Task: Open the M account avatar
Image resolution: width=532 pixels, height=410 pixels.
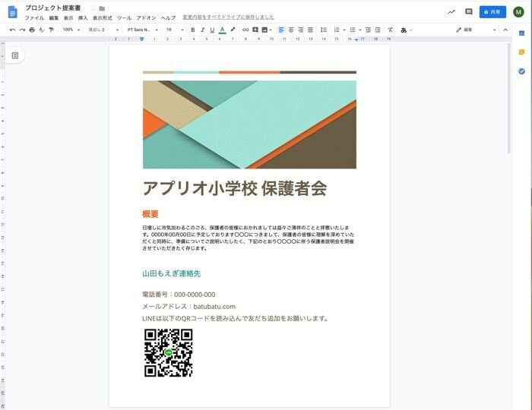Action: [x=518, y=12]
